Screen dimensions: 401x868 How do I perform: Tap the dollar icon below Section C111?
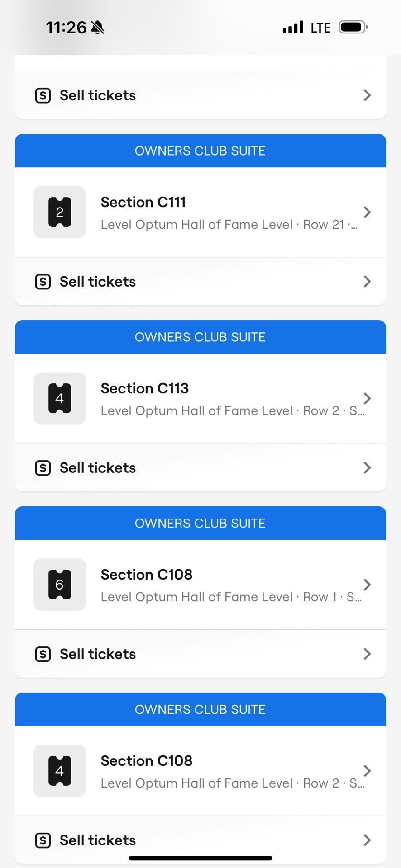point(43,282)
